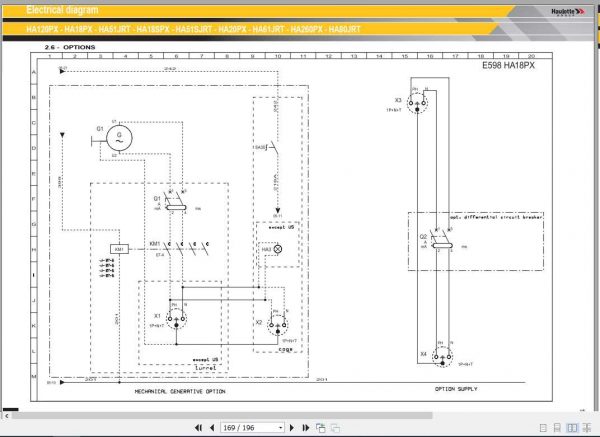The width and height of the screenshot is (600, 437).
Task: Click the SA28 switch symbol
Action: coord(272,147)
